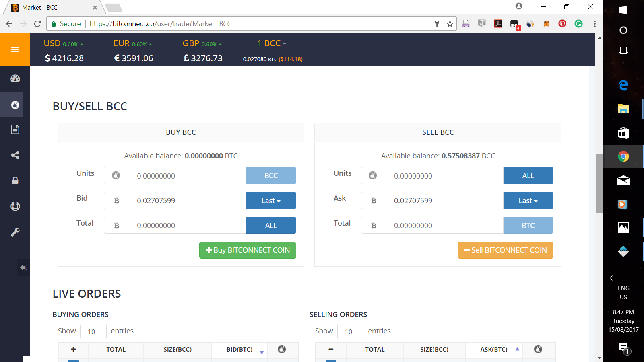Open File Explorer from the taskbar
The image size is (644, 362).
click(623, 109)
